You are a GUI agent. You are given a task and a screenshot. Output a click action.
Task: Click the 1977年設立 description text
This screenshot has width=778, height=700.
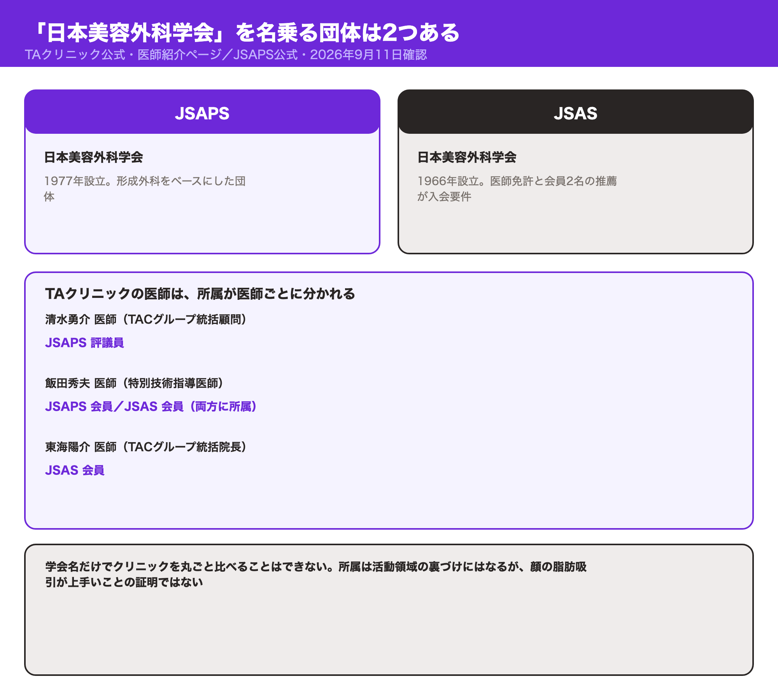[x=145, y=189]
